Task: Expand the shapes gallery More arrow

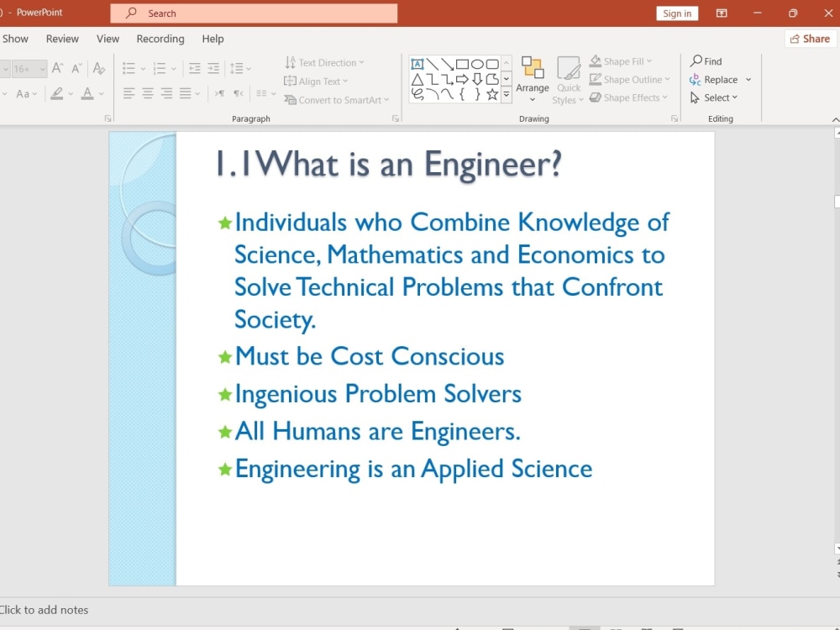Action: 507,95
